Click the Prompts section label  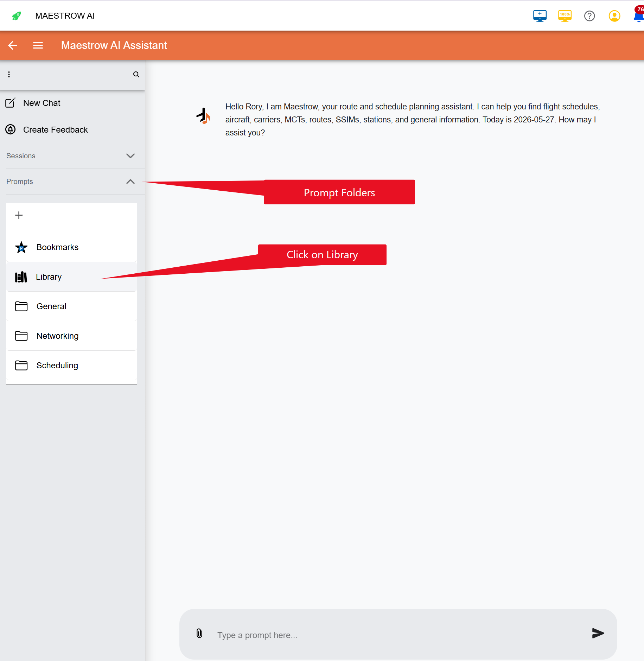tap(20, 182)
